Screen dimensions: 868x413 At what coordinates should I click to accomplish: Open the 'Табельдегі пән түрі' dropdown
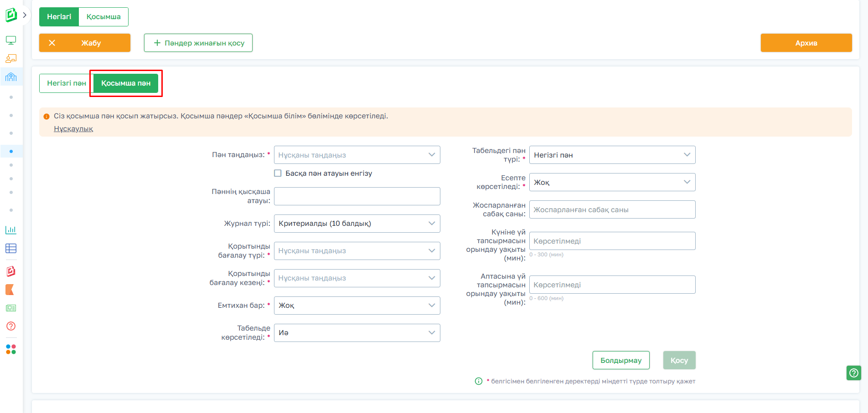coord(612,155)
